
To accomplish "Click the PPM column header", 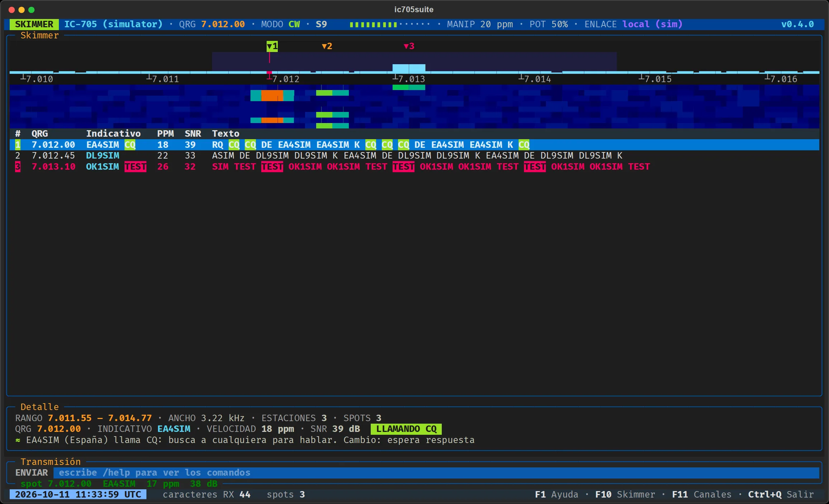I will coord(165,133).
